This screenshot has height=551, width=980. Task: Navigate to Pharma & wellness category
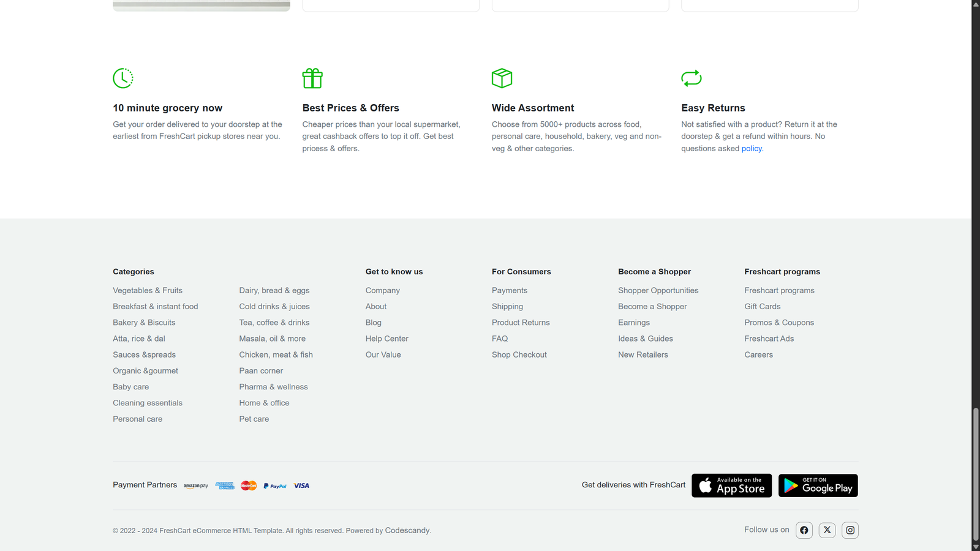[x=273, y=387]
